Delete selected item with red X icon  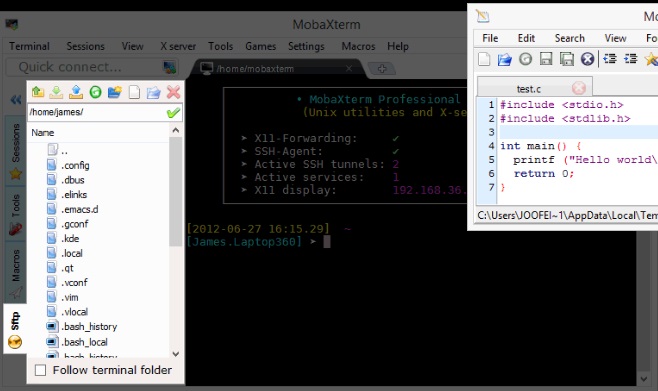(x=173, y=92)
